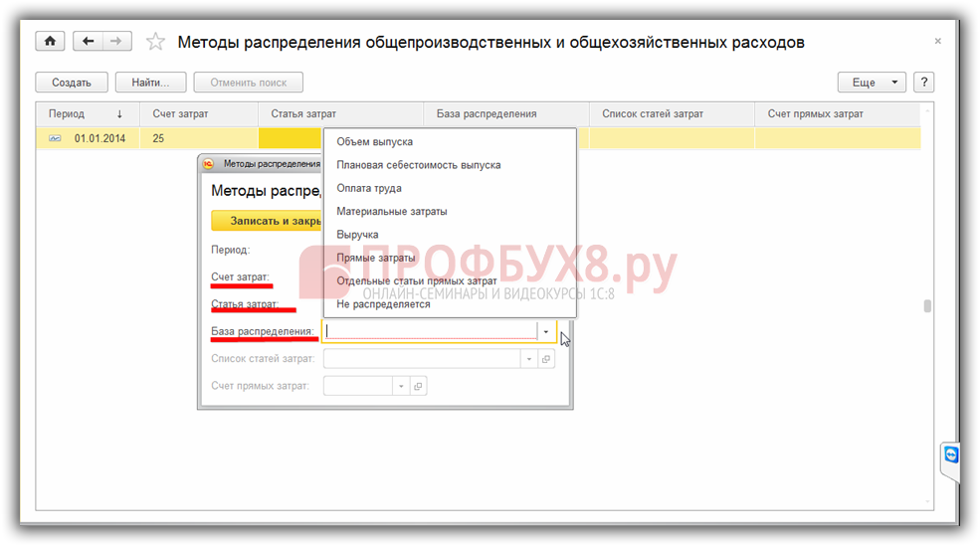
Task: Click open-form icon next to Счет прямых затрат
Action: pos(418,386)
